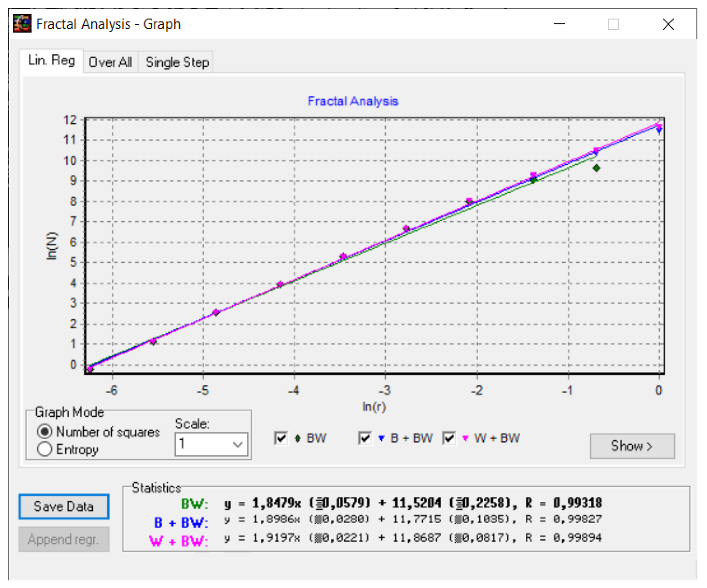Close the Fractal Analysis Graph window

tap(668, 24)
